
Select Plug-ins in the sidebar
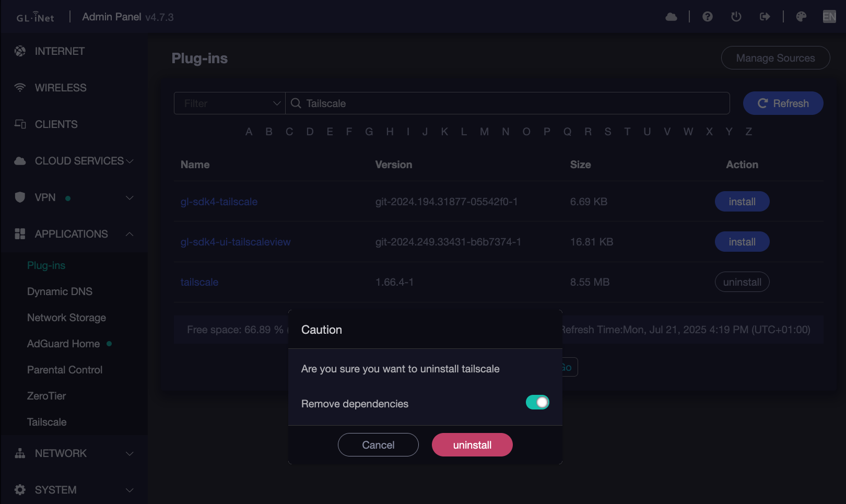tap(46, 265)
